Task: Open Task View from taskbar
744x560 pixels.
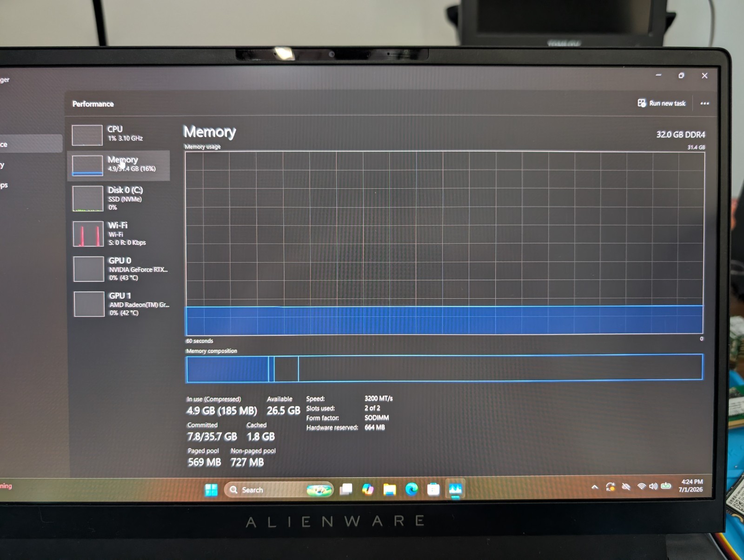Action: click(346, 489)
